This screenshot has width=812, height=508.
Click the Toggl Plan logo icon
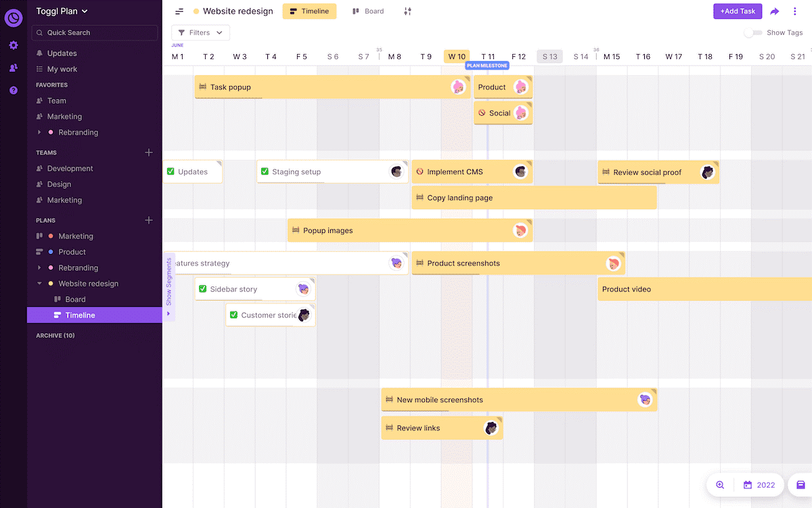click(14, 18)
